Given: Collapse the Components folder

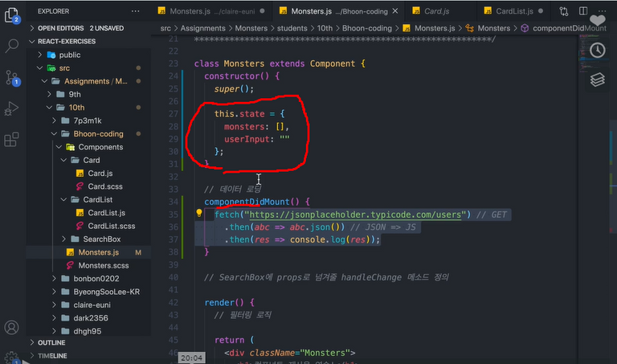Looking at the screenshot, I should pos(88,147).
